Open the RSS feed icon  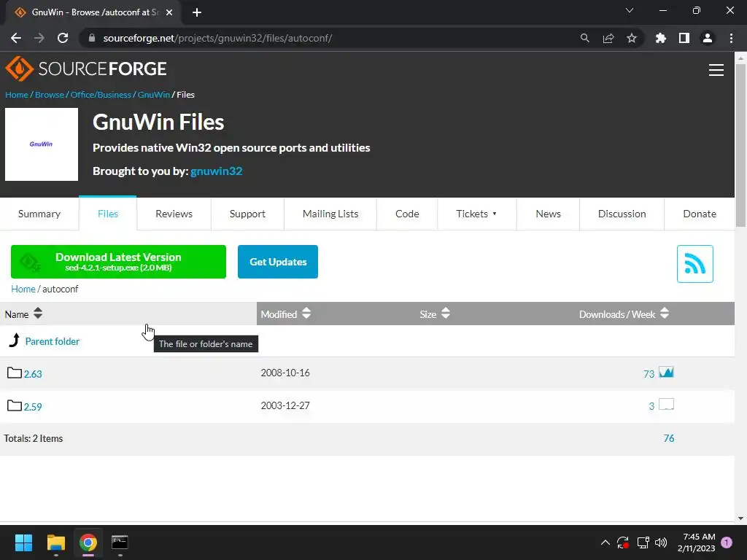tap(694, 264)
